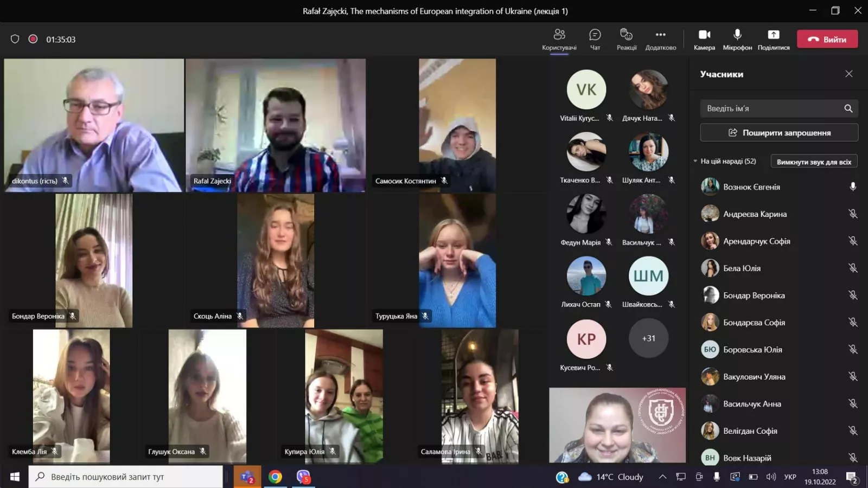The width and height of the screenshot is (868, 488).
Task: Click the Поширити запрошення button
Action: tap(778, 133)
